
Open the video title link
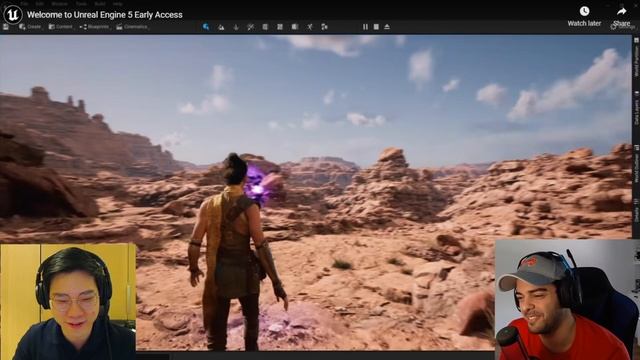pos(104,15)
